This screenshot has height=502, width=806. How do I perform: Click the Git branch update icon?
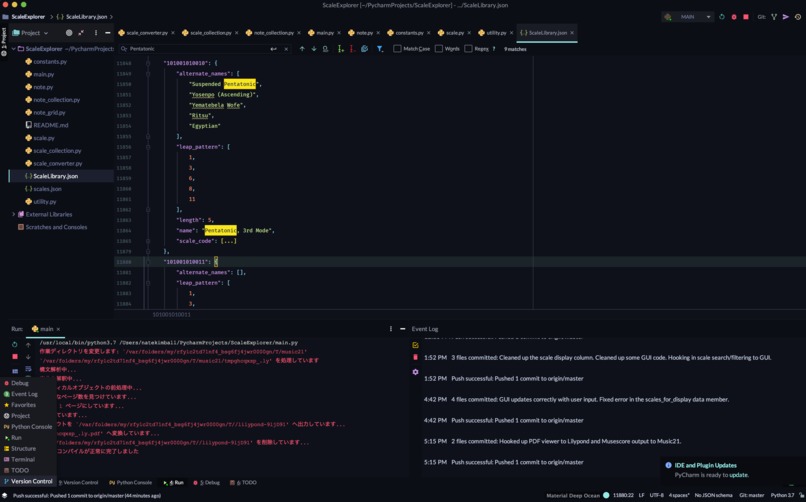[x=774, y=17]
